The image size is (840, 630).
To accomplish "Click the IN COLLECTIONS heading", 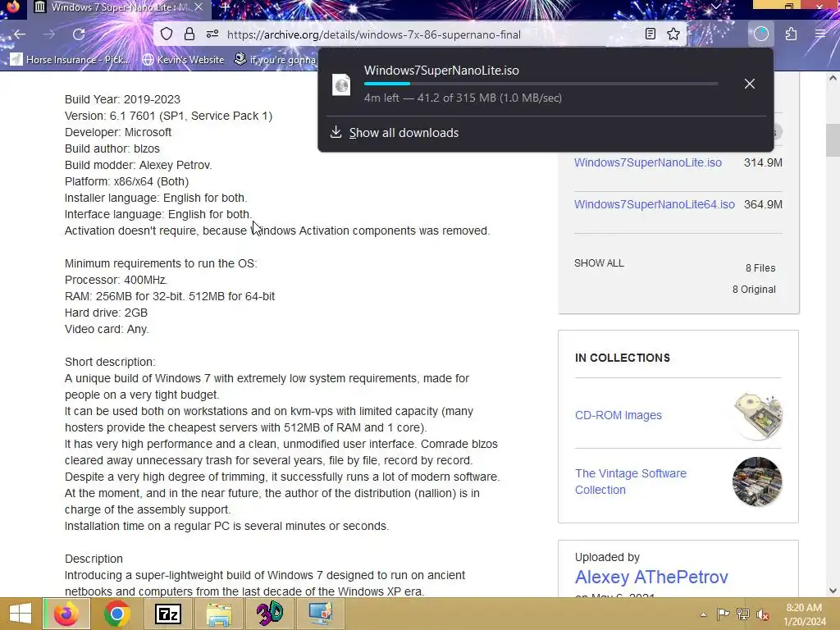I will (x=622, y=358).
